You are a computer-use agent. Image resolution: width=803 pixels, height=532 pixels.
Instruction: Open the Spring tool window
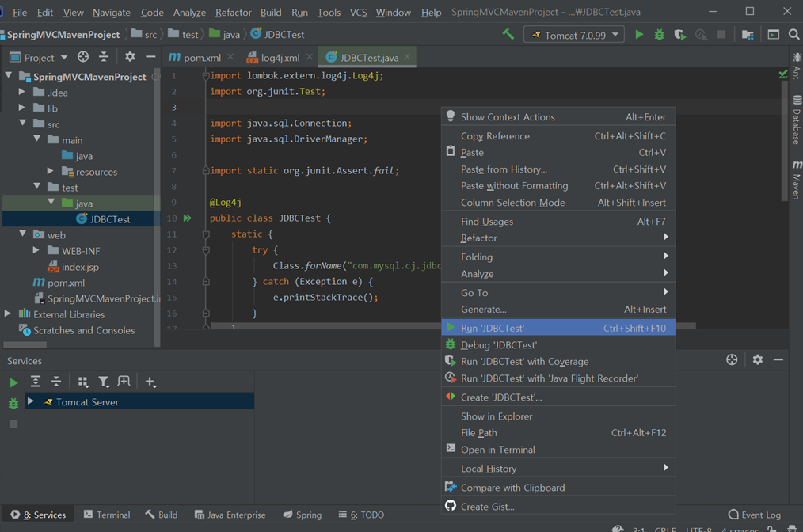(x=303, y=515)
